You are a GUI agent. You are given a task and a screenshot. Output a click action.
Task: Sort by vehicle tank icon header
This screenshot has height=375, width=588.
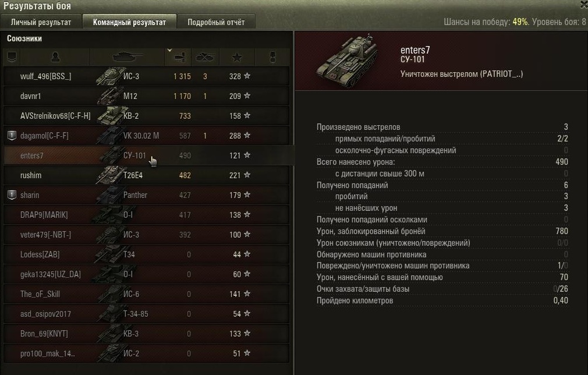[127, 57]
